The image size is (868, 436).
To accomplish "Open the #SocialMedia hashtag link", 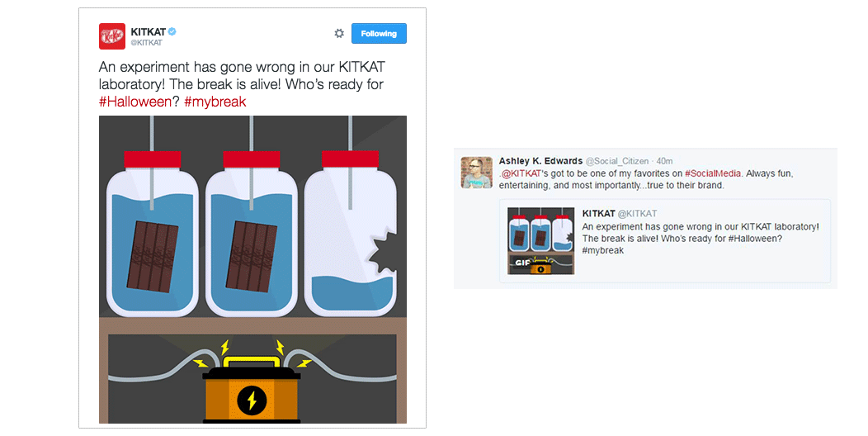I will click(712, 173).
